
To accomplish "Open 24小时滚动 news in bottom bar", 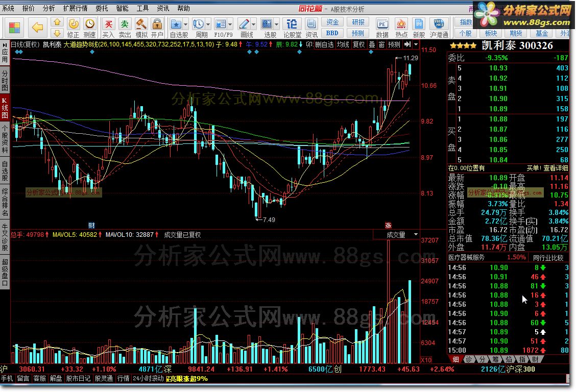I will point(148,378).
